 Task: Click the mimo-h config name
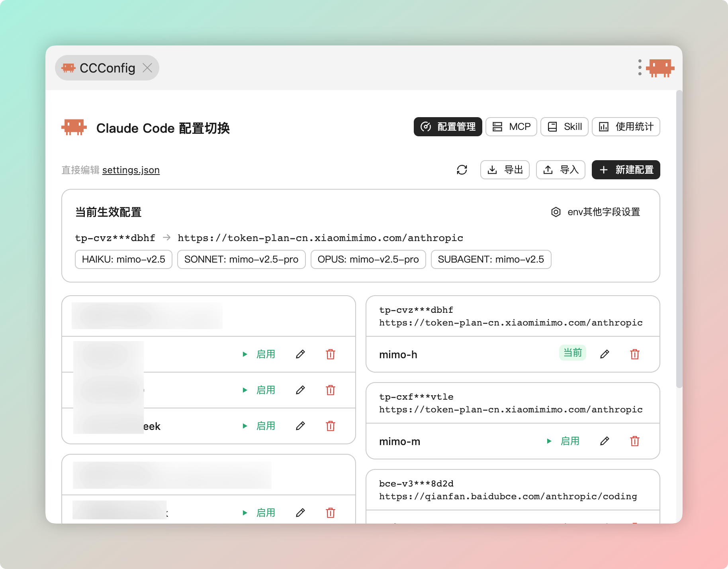(398, 355)
